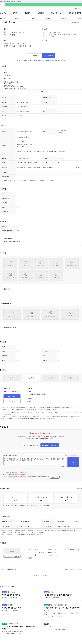Open 지도 보기 for 근무 예정지
This screenshot has width=82, height=644.
click(76, 167)
